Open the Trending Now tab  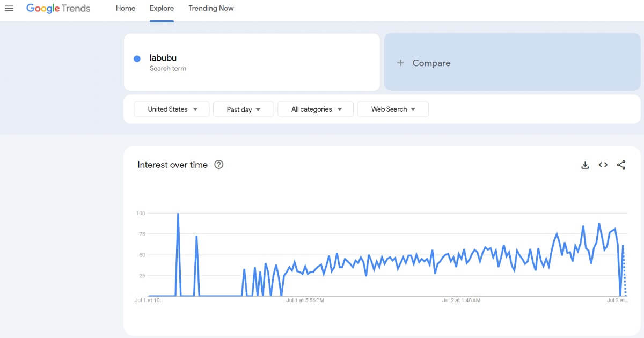pyautogui.click(x=211, y=8)
